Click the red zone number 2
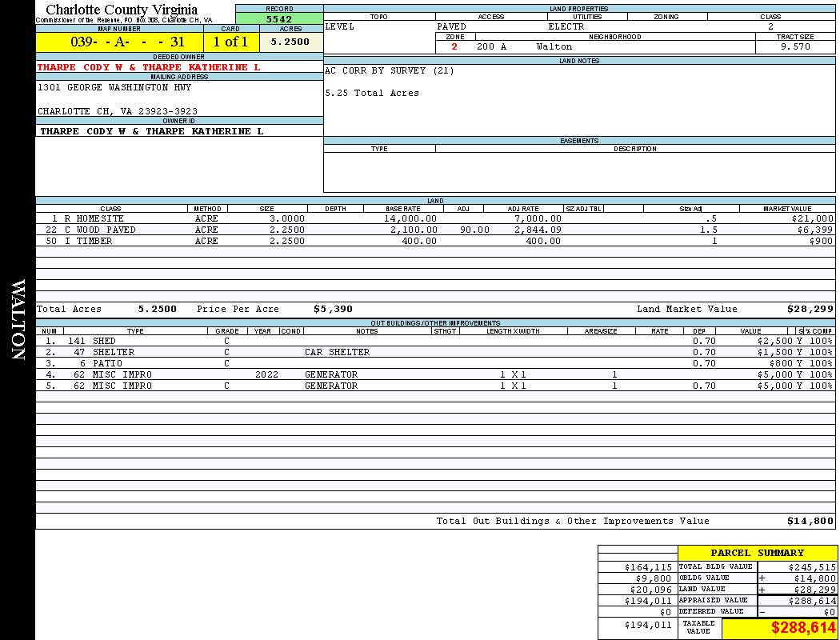Screen dimensions: 840x640 pyautogui.click(x=454, y=46)
